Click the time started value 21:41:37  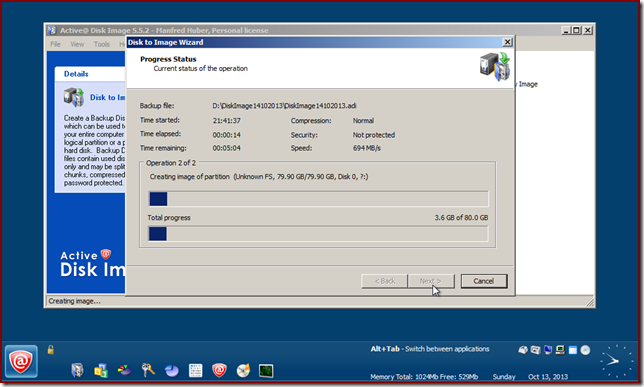[x=227, y=120]
